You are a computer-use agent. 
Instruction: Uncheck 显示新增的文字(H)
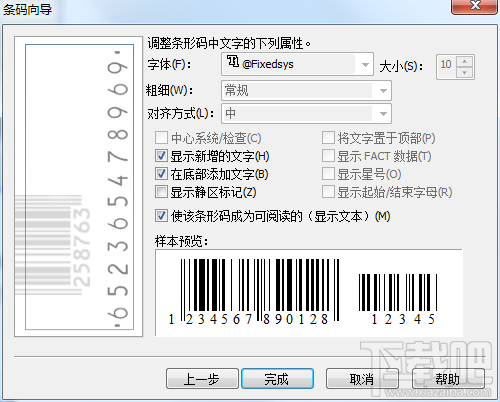[x=161, y=155]
